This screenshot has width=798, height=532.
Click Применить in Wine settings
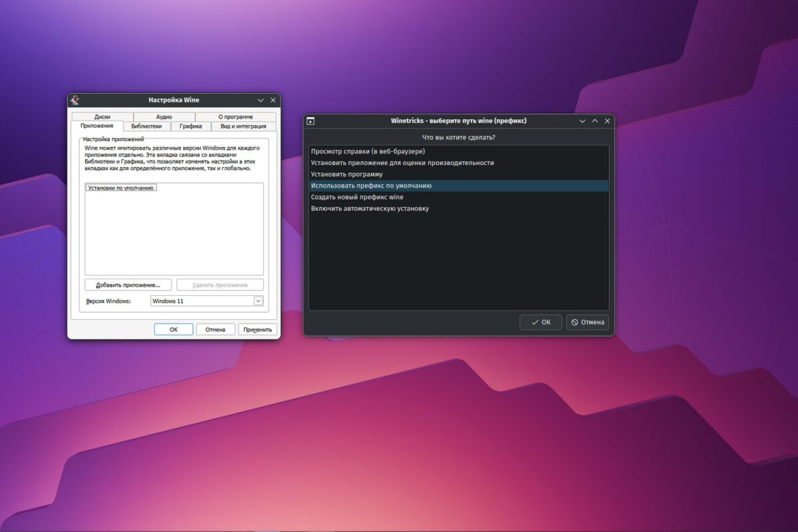point(257,329)
